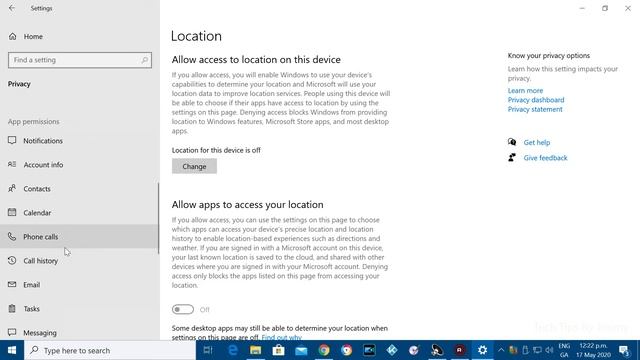Image resolution: width=640 pixels, height=360 pixels.
Task: Click the Notifications icon in sidebar
Action: (x=12, y=140)
